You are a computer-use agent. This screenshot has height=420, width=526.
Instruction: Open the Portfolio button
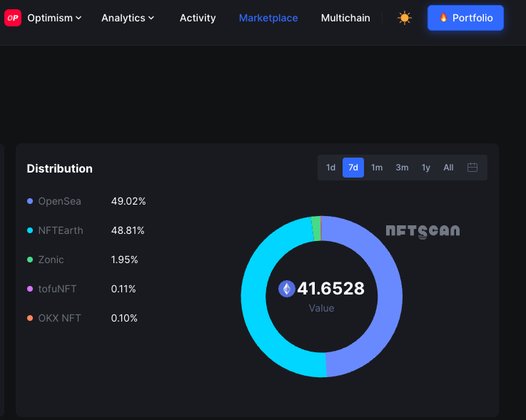pos(465,18)
